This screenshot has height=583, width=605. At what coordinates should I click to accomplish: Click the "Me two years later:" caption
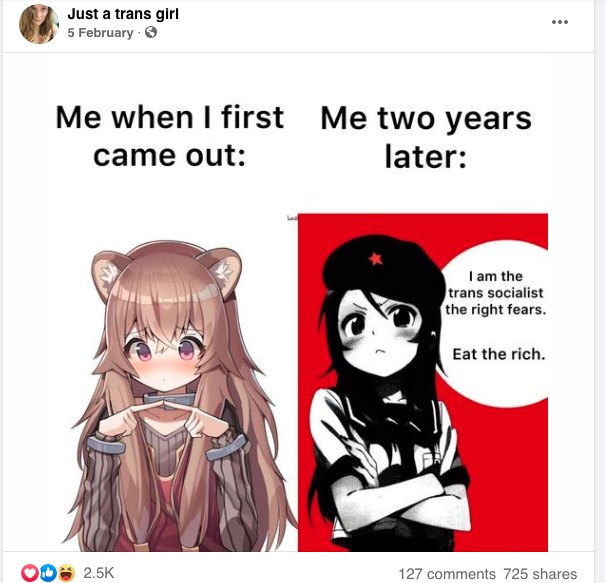tap(426, 137)
